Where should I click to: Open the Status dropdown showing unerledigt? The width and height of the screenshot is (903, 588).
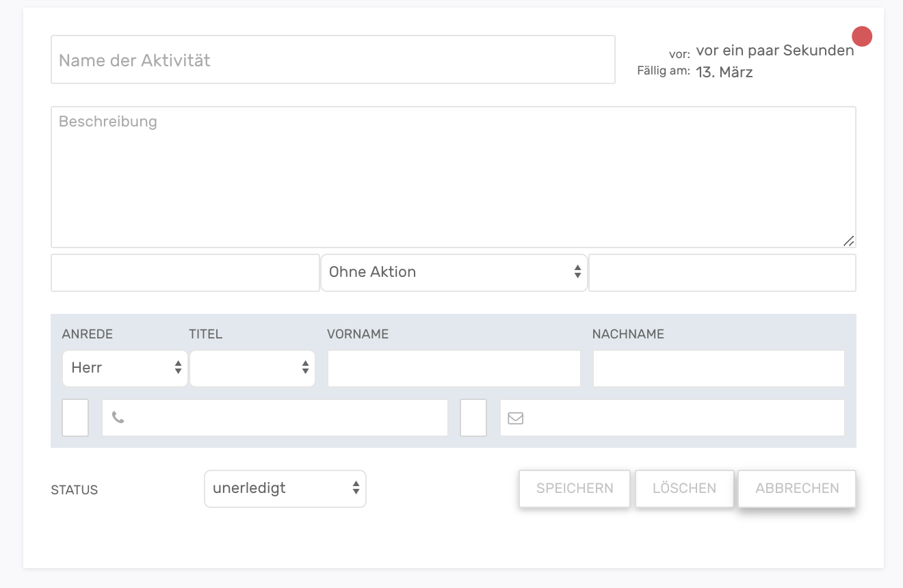pos(285,488)
